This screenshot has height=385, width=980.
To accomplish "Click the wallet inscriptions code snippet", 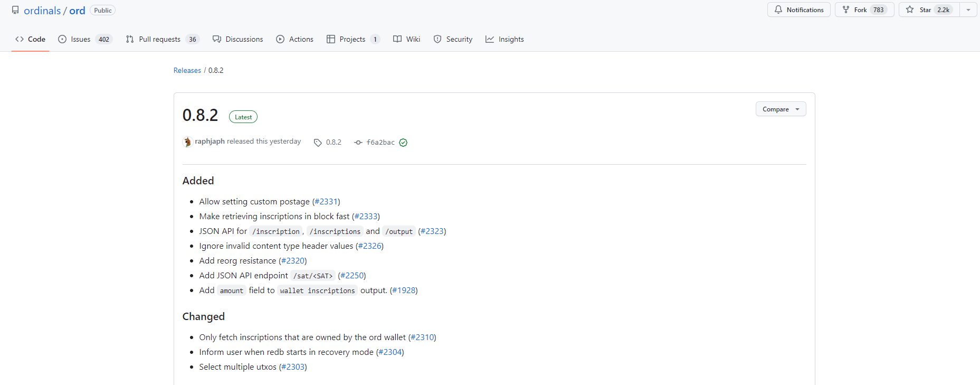I will tap(318, 290).
